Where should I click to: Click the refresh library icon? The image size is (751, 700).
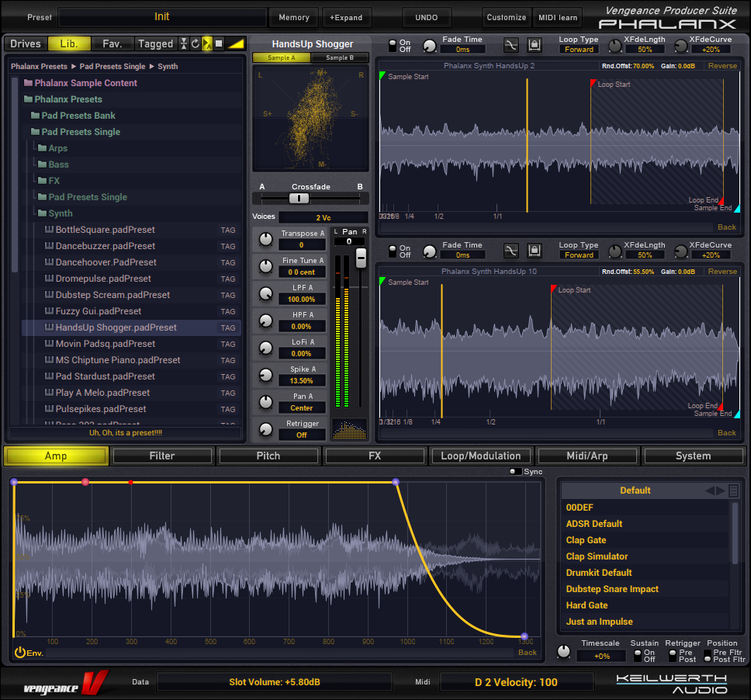[196, 43]
